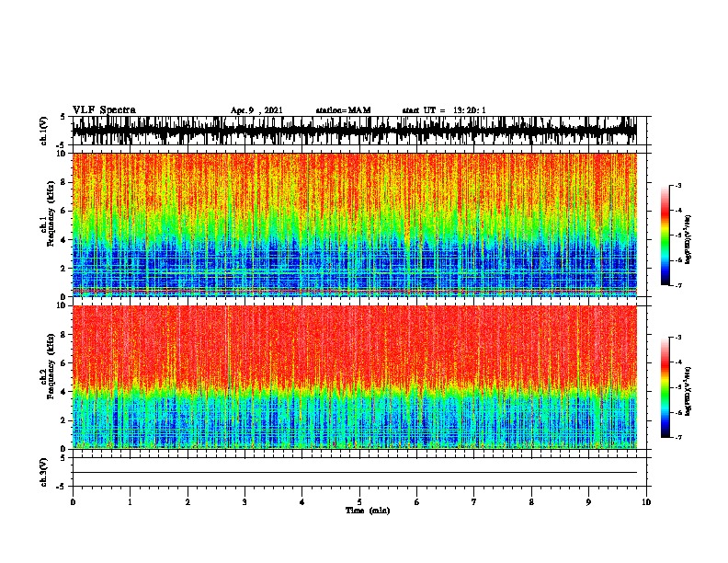Click the ch.1 spectrogram color scale bar
The height and width of the screenshot is (563, 728).
[x=665, y=236]
